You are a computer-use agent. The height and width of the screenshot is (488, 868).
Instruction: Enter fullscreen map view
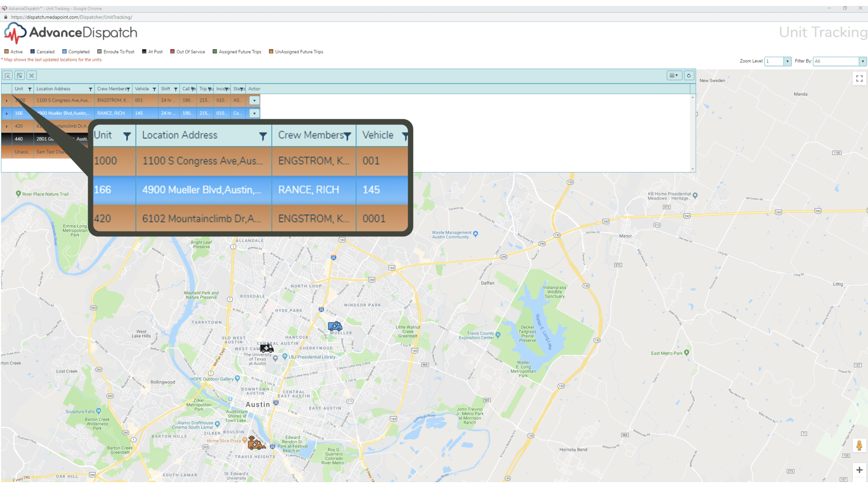[859, 79]
